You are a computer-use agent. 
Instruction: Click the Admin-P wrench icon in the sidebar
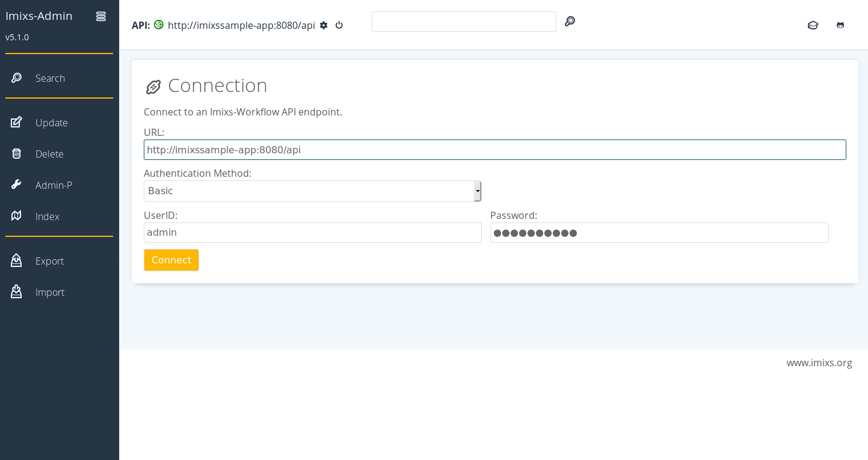[x=17, y=185]
